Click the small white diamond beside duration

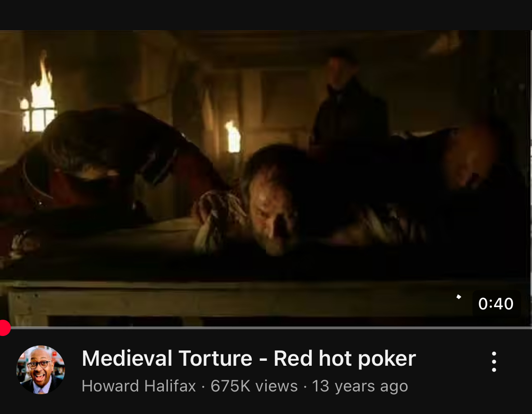pos(459,297)
